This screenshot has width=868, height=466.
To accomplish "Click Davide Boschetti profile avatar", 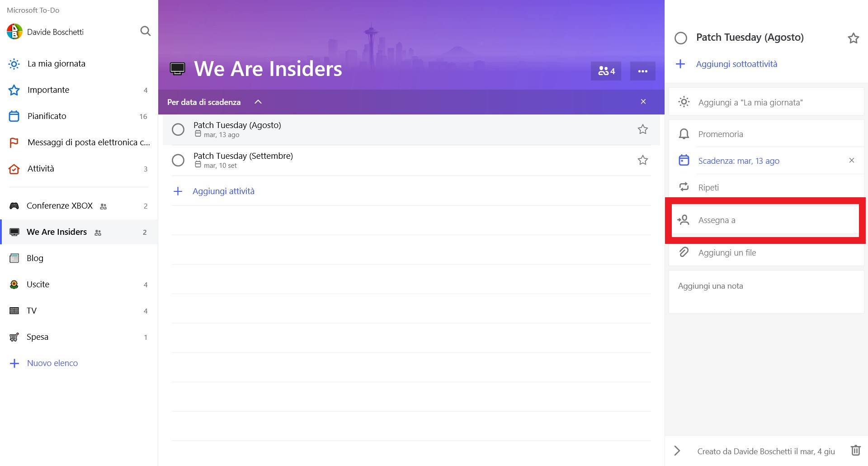I will coord(14,32).
